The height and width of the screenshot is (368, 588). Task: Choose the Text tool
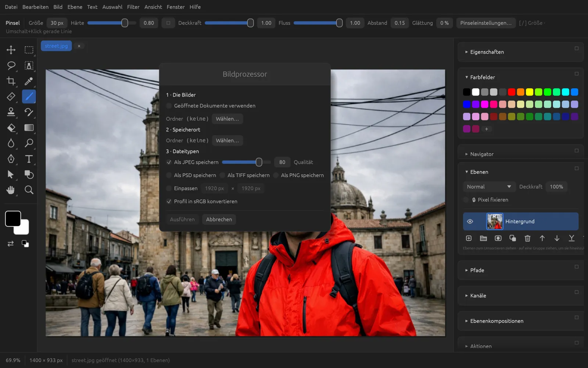[x=29, y=159]
